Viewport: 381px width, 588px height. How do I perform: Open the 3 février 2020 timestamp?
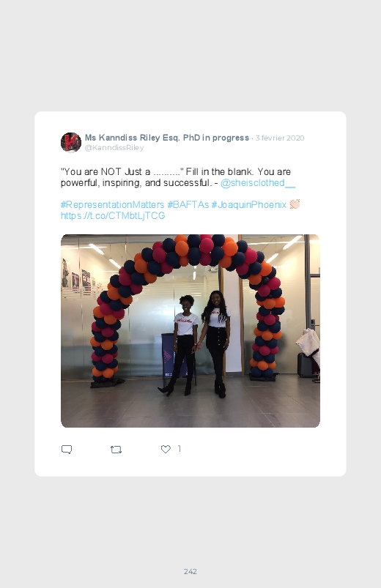click(280, 138)
